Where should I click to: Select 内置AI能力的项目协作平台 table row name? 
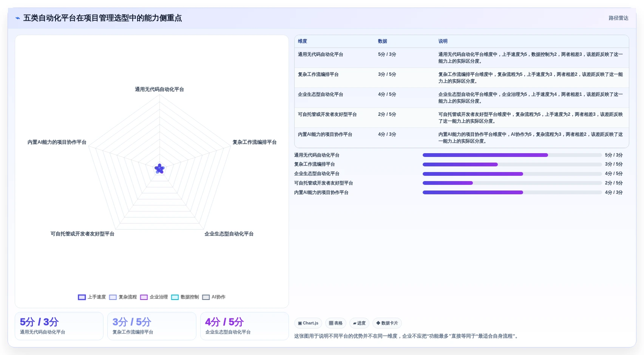pos(325,134)
